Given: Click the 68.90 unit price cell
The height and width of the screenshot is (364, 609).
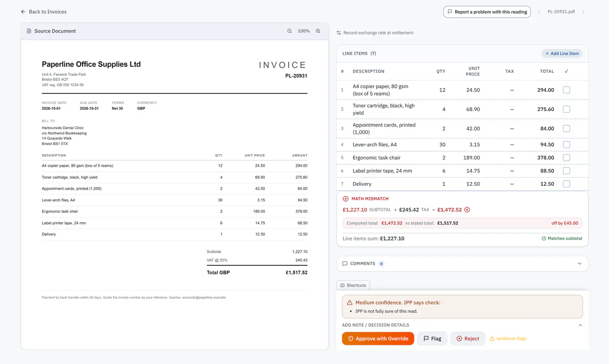Looking at the screenshot, I should pos(473,109).
